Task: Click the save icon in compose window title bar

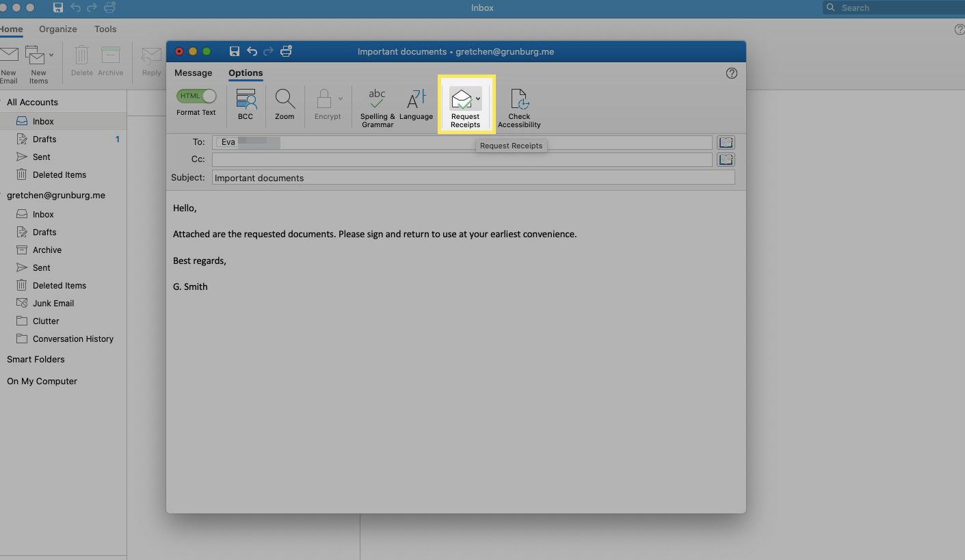Action: pos(235,51)
